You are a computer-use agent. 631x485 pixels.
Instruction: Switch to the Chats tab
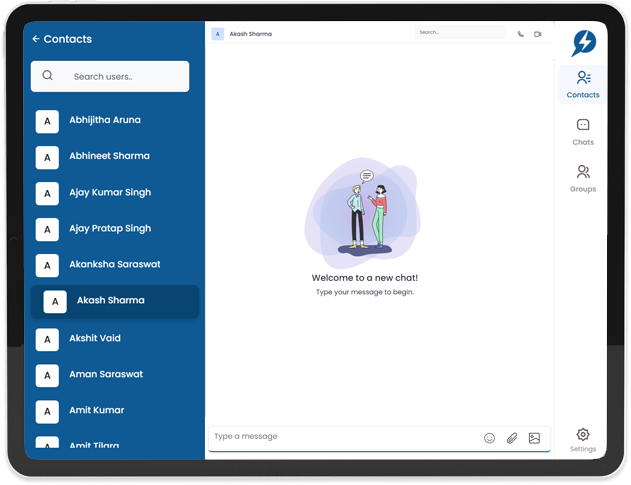(x=583, y=131)
